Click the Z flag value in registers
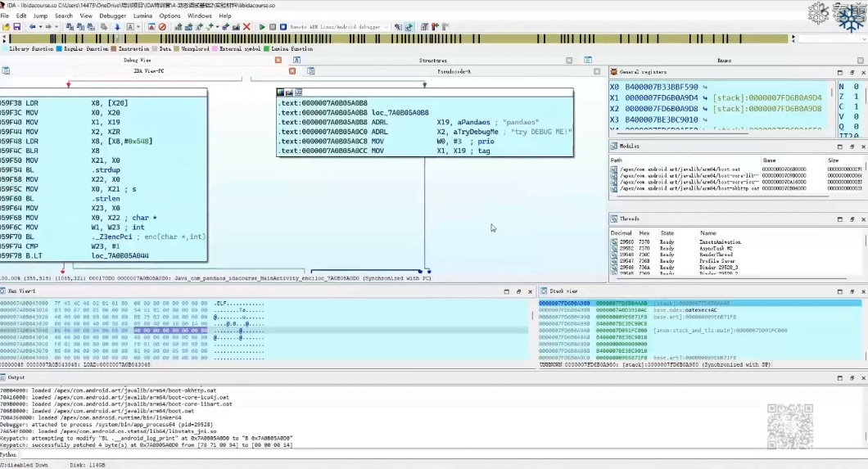The height and width of the screenshot is (469, 868). (x=856, y=97)
